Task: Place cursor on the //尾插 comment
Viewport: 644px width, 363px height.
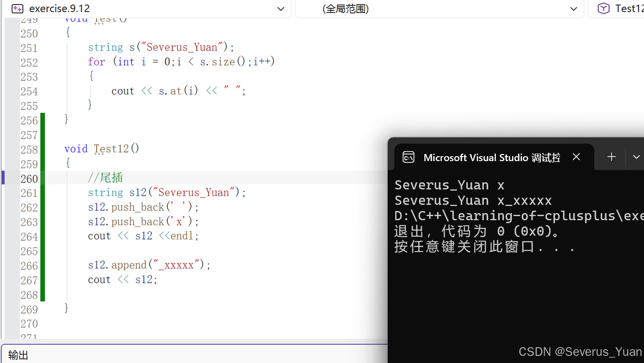Action: (105, 178)
